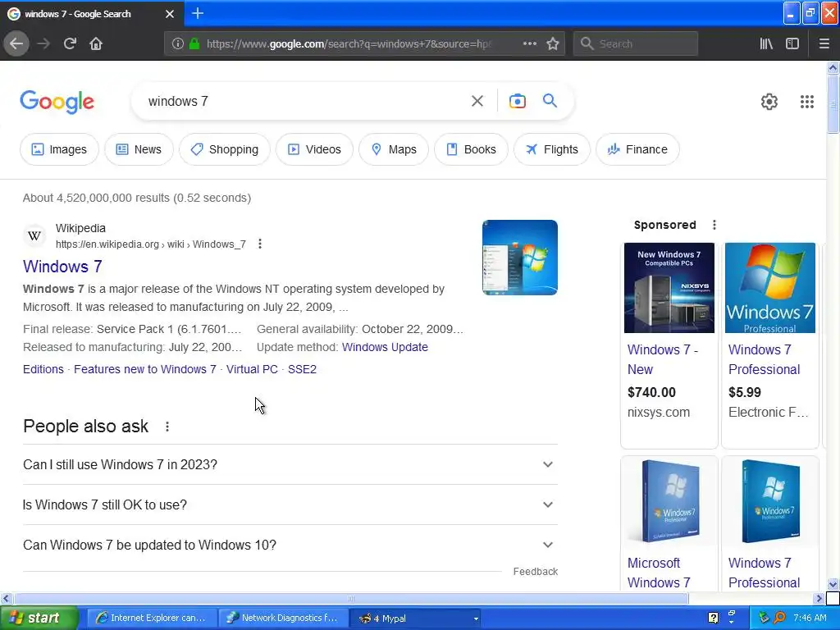Viewport: 840px width, 630px height.
Task: Open the Google apps grid
Action: coord(807,101)
